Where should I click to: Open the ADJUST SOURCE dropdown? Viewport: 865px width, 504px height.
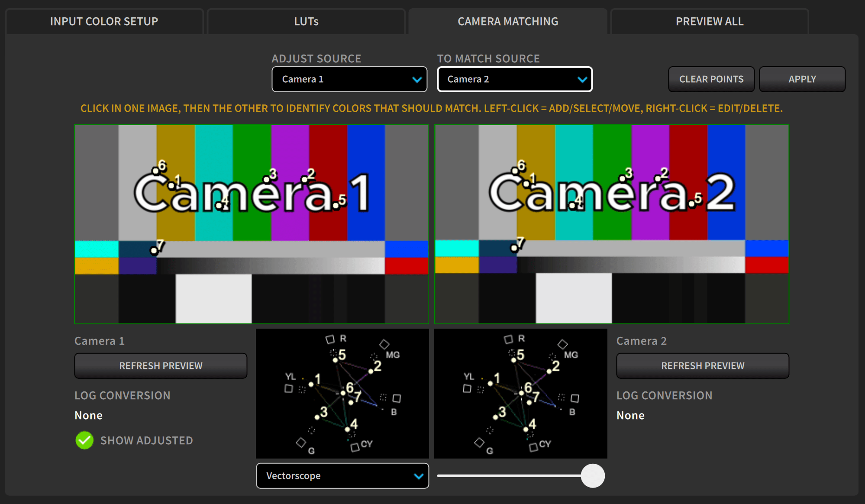point(349,79)
